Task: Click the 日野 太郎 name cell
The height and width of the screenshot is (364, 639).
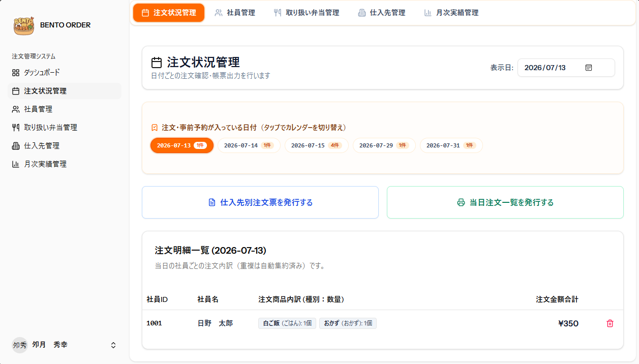Action: tap(215, 323)
